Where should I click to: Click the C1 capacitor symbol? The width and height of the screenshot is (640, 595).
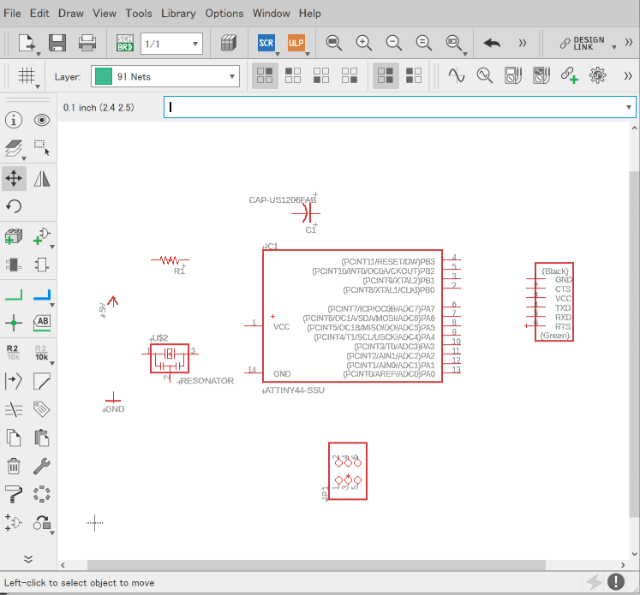306,213
